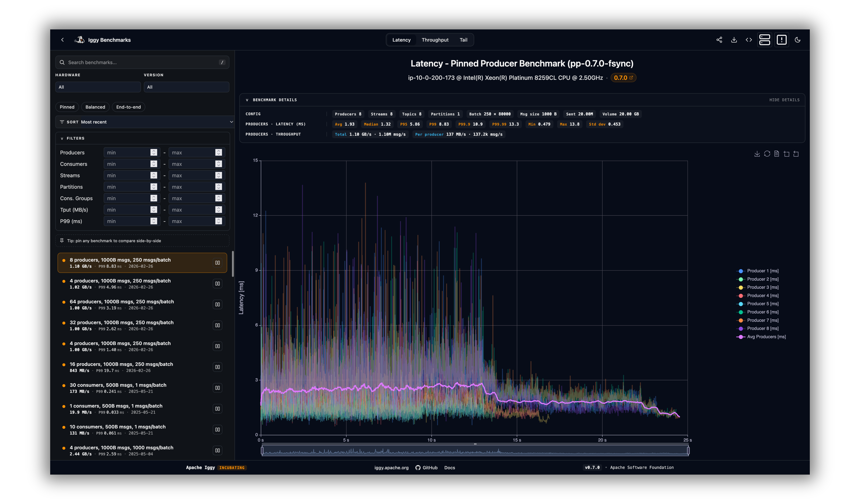Image resolution: width=860 pixels, height=504 pixels.
Task: Open the GitHub footer link
Action: [x=427, y=467]
